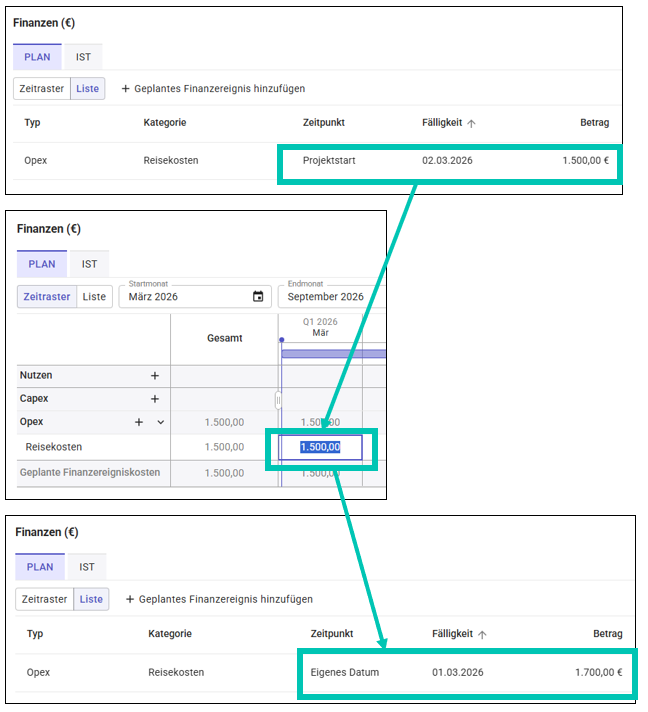Switch to Liste view in the middle panel
Screen dimensions: 648x712
click(94, 297)
